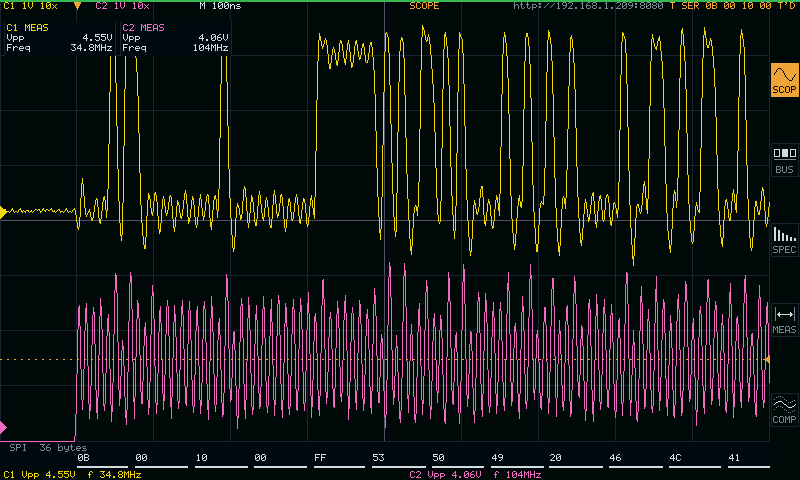Open the C2 1V 10x channel settings
This screenshot has height=480, width=800.
coord(122,6)
